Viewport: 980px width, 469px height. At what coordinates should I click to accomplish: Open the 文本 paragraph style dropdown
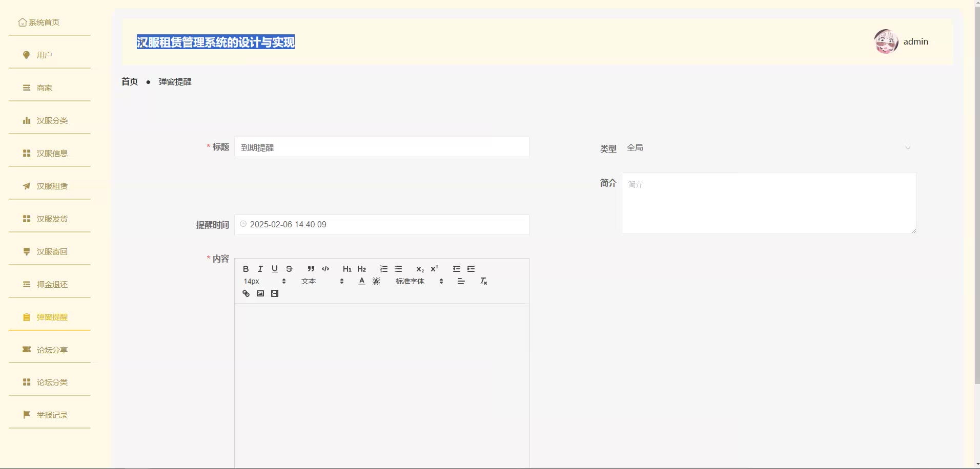click(x=322, y=281)
